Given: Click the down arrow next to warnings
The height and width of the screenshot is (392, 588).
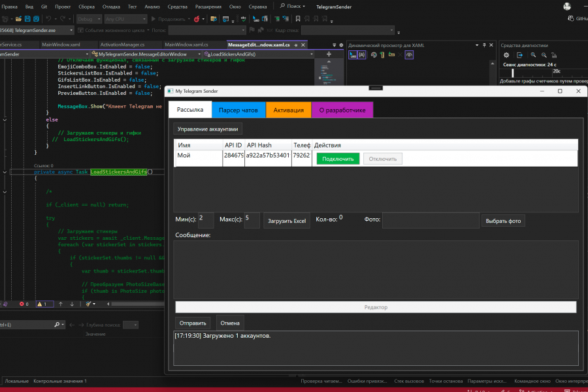Looking at the screenshot, I should 72,304.
